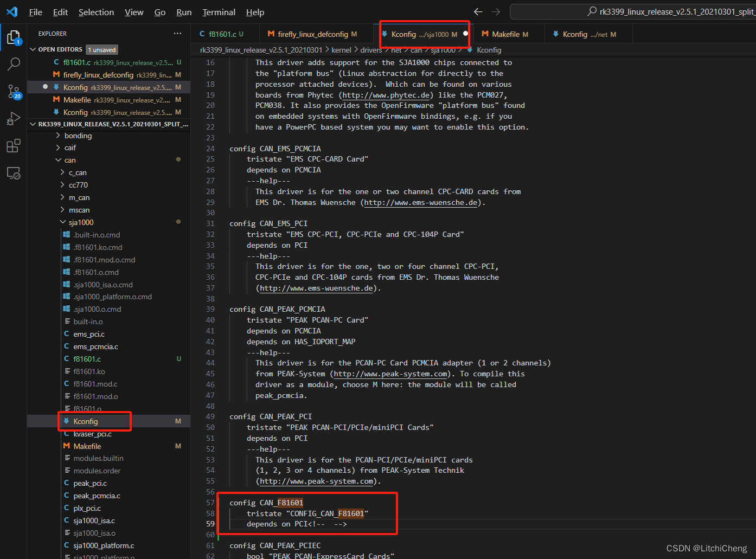This screenshot has height=559, width=756.
Task: Click the 'drivers' breadcrumb segment
Action: click(371, 50)
